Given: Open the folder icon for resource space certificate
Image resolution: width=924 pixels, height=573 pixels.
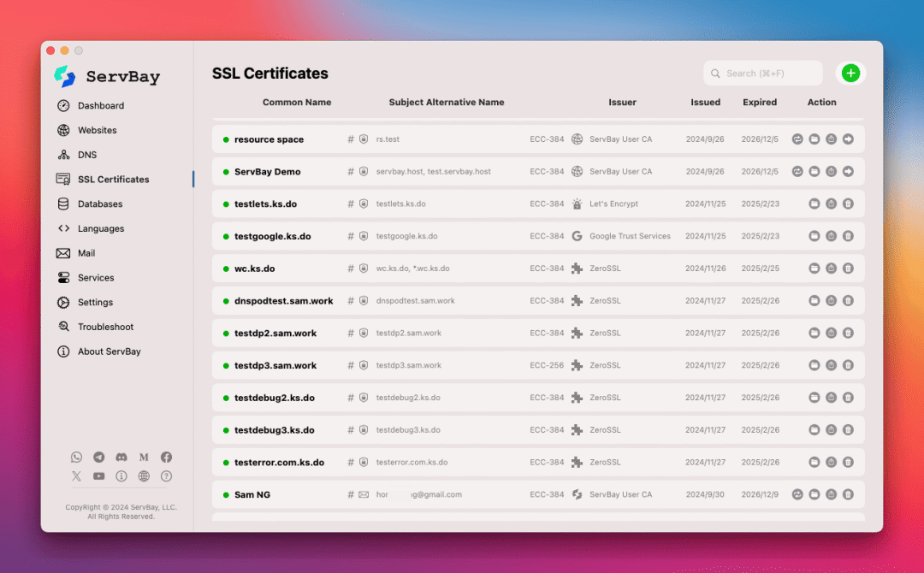Looking at the screenshot, I should (x=814, y=139).
